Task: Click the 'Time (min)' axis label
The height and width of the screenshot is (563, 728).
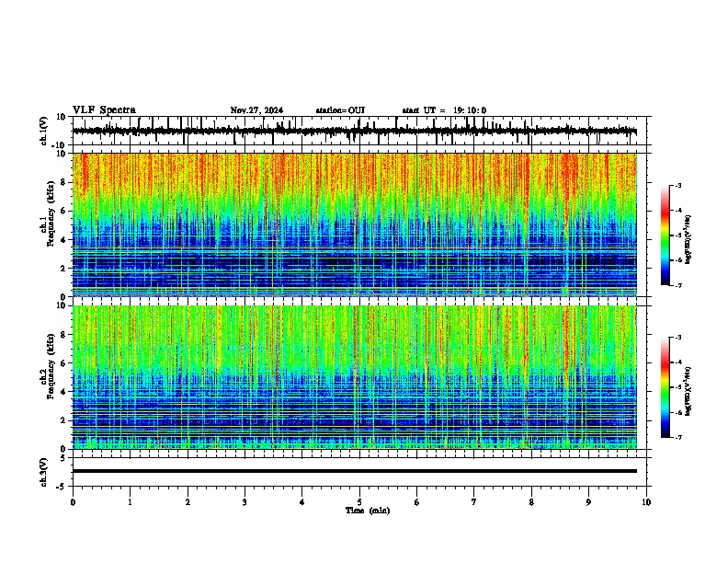Action: 368,511
